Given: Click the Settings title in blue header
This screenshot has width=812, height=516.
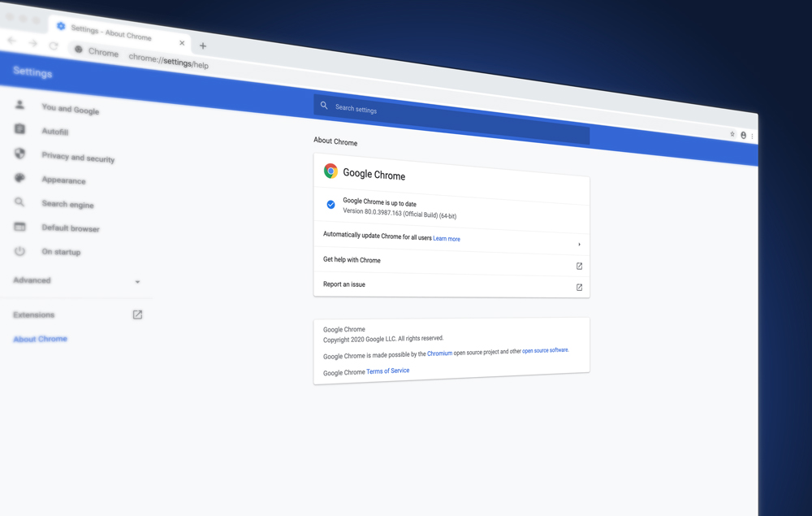Looking at the screenshot, I should pyautogui.click(x=32, y=72).
